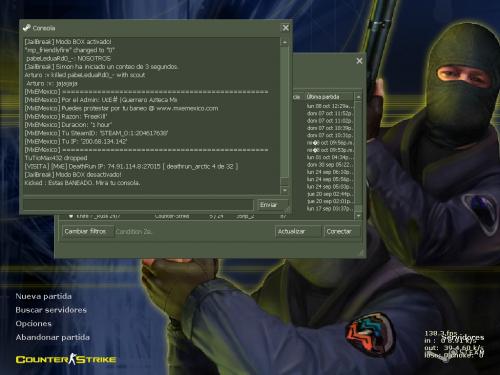Click the console scrollbar up arrow
This screenshot has height=375, width=500.
tap(285, 42)
